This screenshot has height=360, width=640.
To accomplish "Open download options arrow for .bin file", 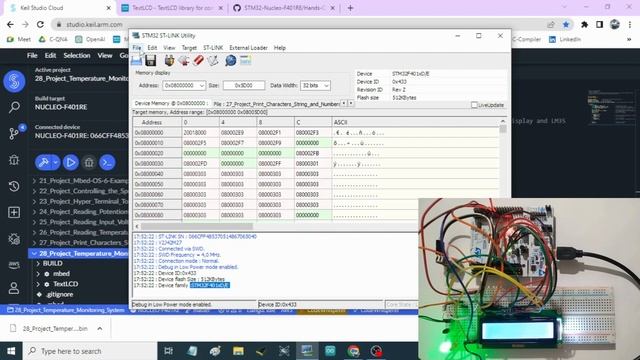I will pos(100,329).
